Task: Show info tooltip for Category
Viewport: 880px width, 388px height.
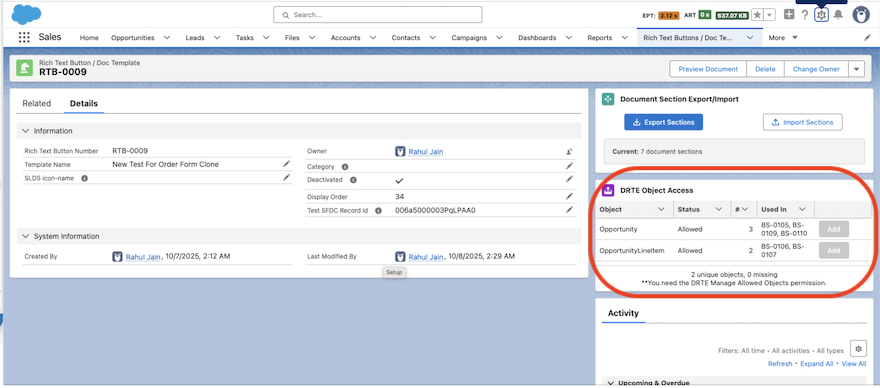Action: (345, 167)
